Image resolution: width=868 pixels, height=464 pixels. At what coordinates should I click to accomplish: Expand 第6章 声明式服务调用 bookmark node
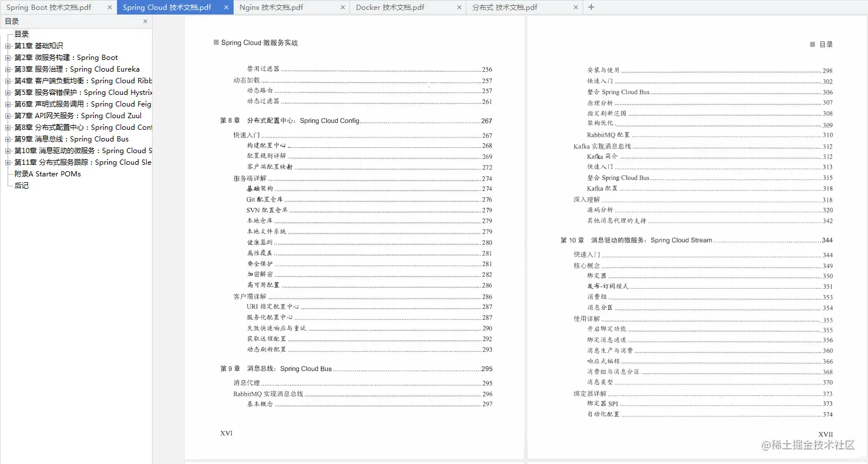[x=8, y=104]
